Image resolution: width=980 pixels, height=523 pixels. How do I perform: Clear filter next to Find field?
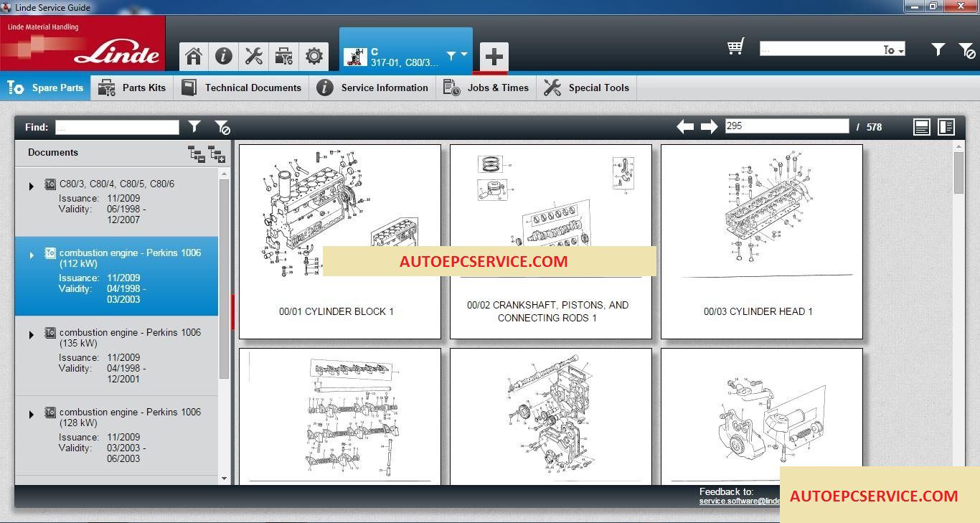point(222,127)
